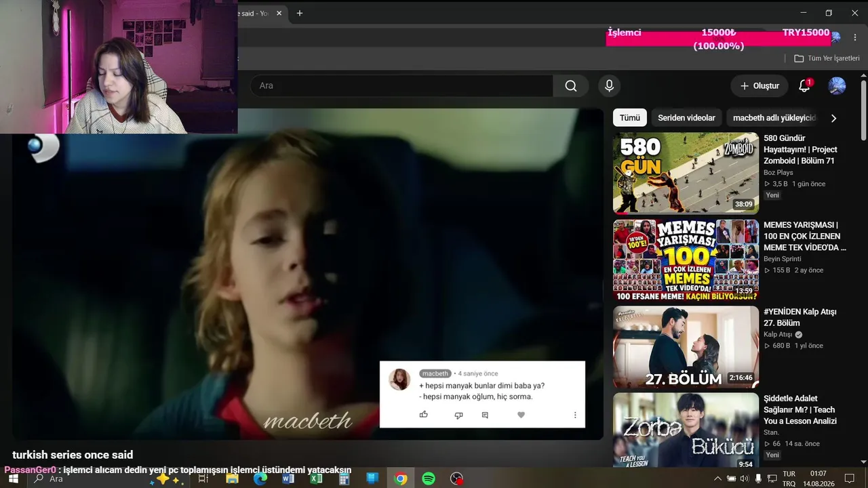Open Excel from the taskbar
The image size is (868, 488).
[x=316, y=479]
